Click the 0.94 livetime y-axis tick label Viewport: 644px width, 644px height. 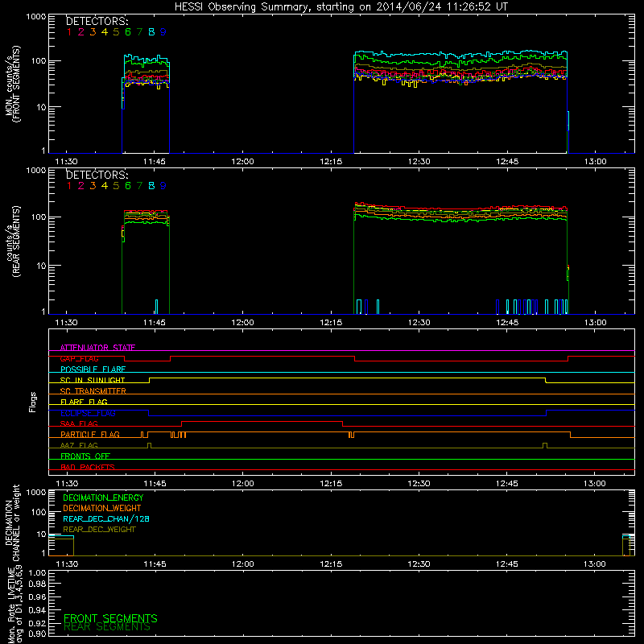coord(36,610)
